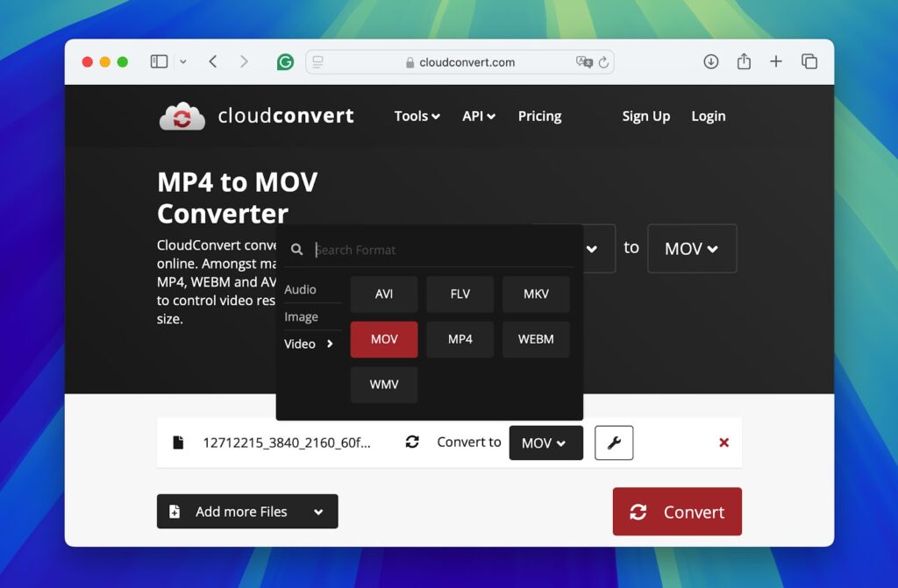The height and width of the screenshot is (588, 898).
Task: Show tab overview icon
Action: pyautogui.click(x=809, y=61)
